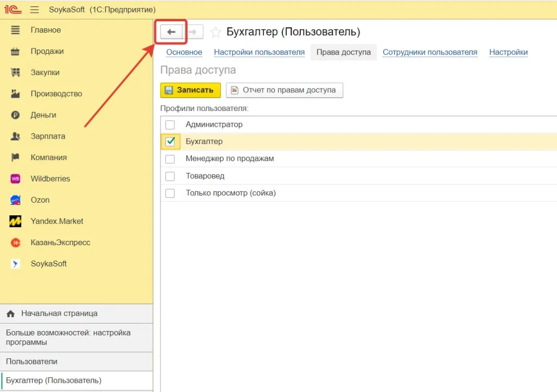
Task: Click the home icon for Начальная страница
Action: click(x=10, y=314)
